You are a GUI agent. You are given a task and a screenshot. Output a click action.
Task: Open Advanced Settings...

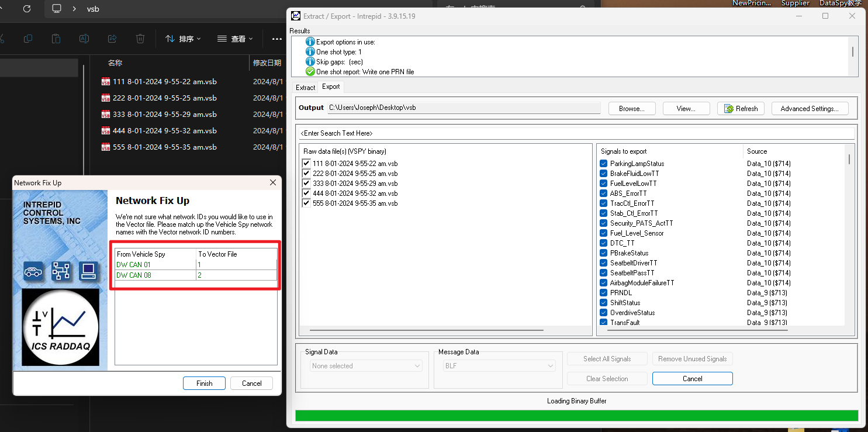(810, 109)
